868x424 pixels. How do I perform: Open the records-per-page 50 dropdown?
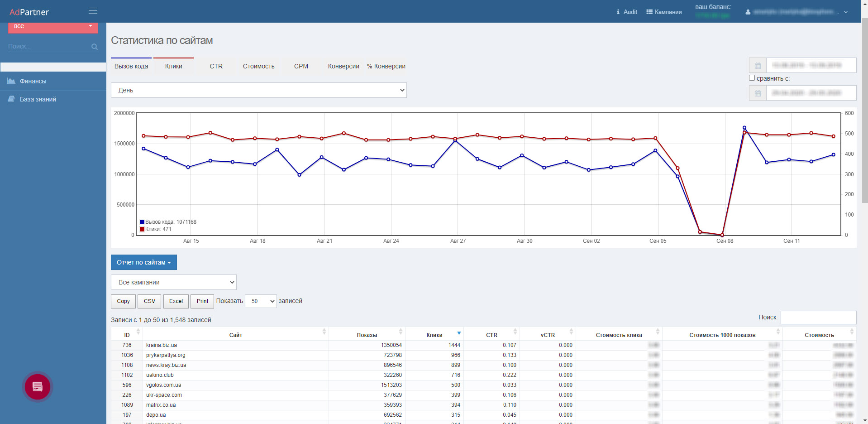(261, 301)
